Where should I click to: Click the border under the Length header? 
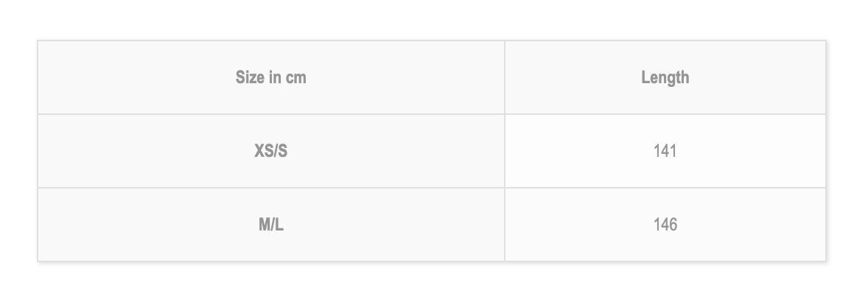(x=665, y=114)
